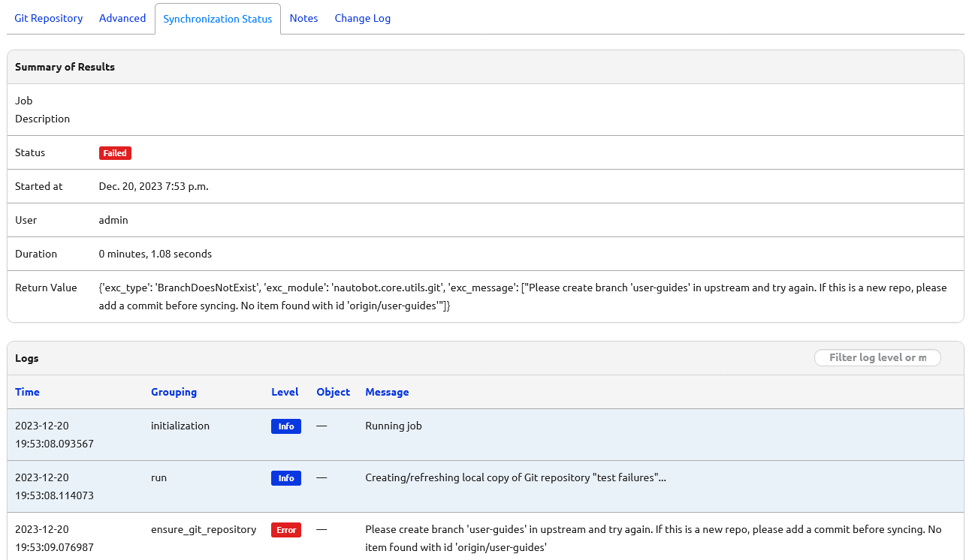The height and width of the screenshot is (560, 972).
Task: Click the Info badge in run row
Action: click(285, 478)
